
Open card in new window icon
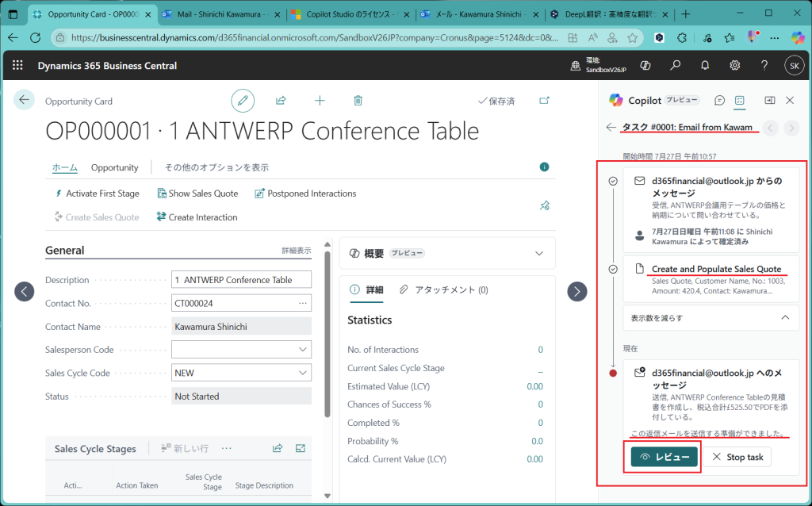[544, 101]
